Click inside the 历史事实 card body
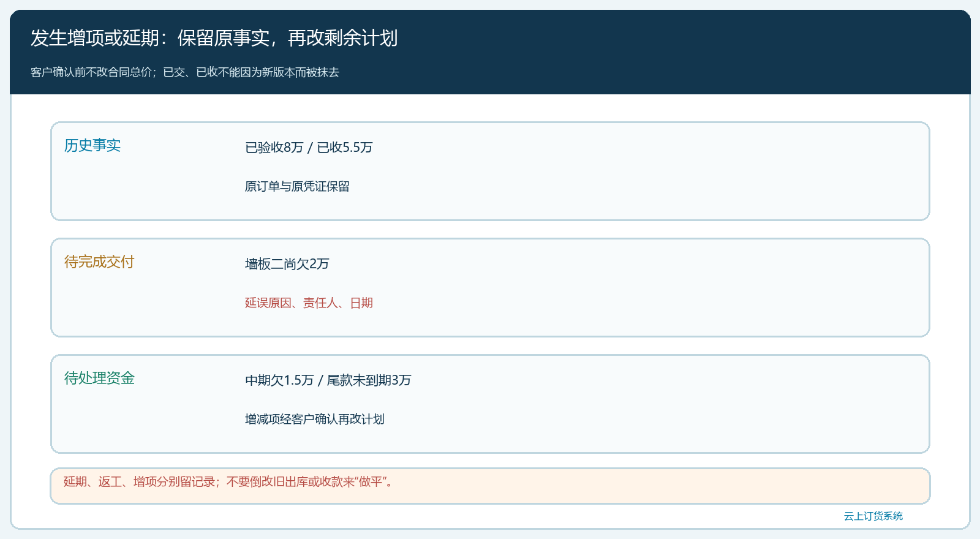980x539 pixels. [490, 171]
